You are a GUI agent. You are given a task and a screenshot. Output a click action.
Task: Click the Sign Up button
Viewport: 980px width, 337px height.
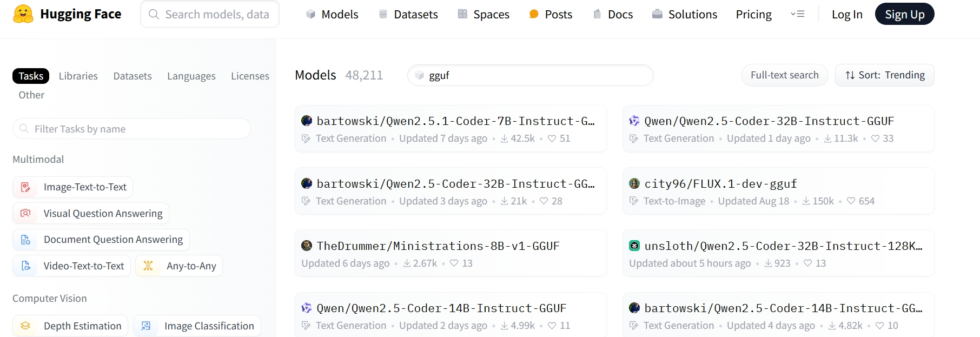tap(905, 14)
